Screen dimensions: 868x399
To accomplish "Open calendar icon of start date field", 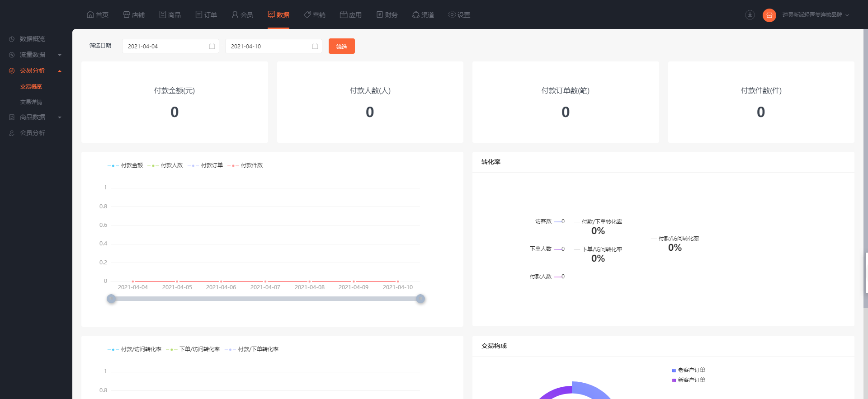I will 212,46.
